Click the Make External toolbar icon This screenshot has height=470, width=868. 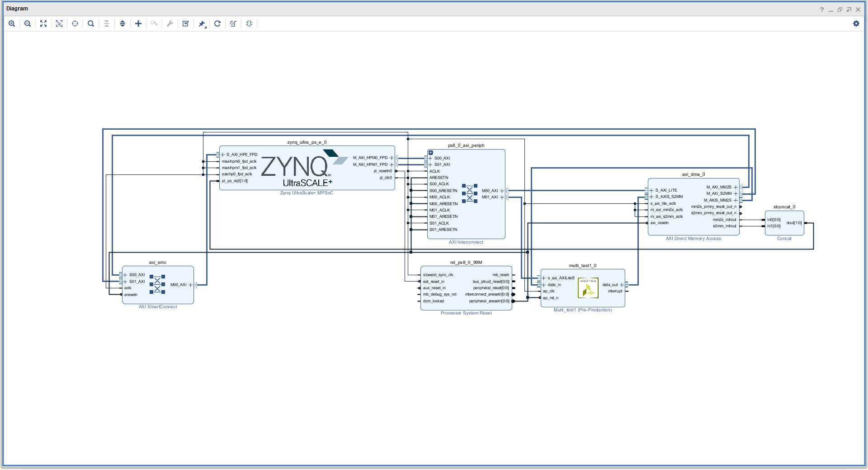pyautogui.click(x=154, y=23)
